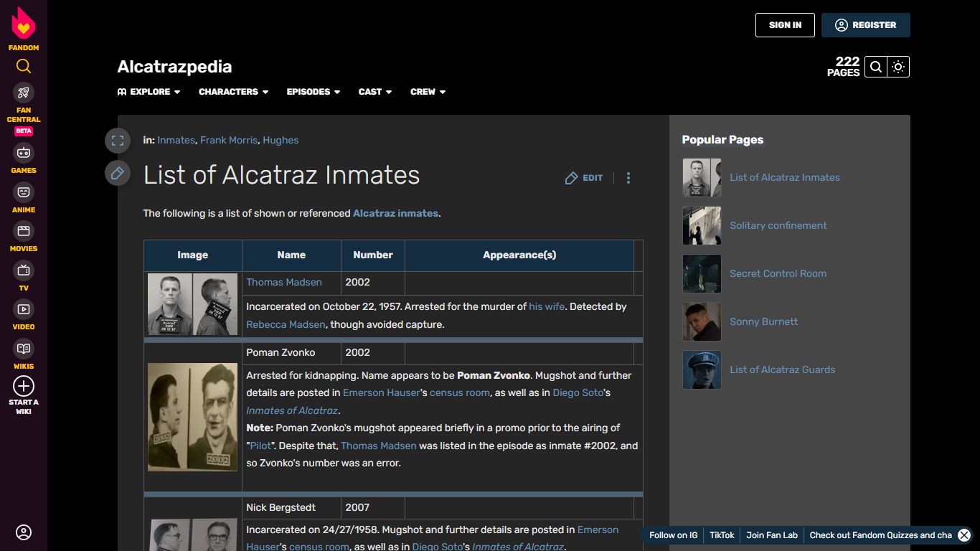The image size is (980, 551).
Task: Click the Start a Wiki plus icon
Action: pyautogui.click(x=24, y=386)
